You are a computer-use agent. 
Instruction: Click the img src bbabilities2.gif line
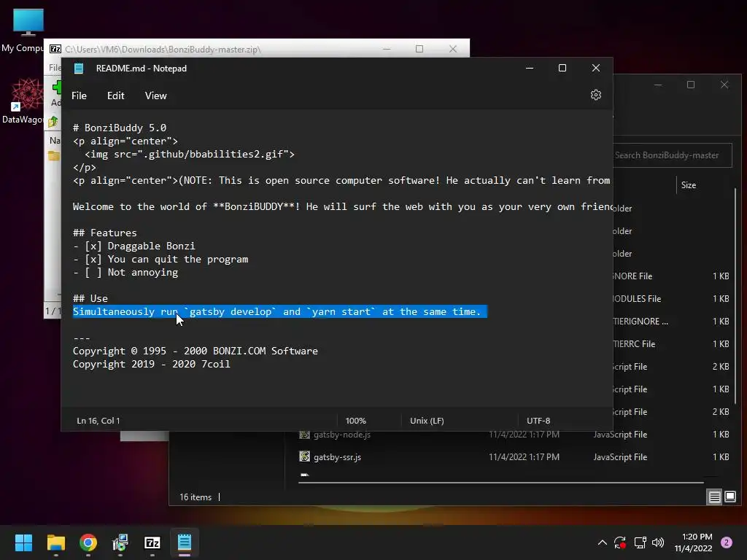coord(190,155)
